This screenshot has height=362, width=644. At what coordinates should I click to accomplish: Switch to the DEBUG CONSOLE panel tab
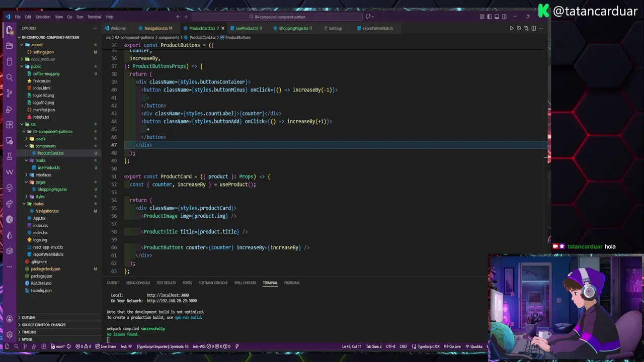click(138, 283)
